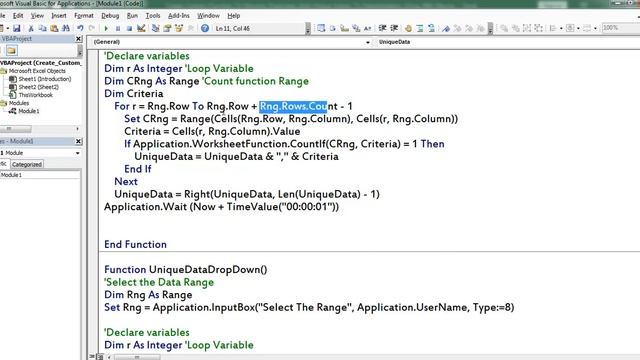
Task: Open the UniqueData procedure dropdown
Action: click(x=508, y=42)
